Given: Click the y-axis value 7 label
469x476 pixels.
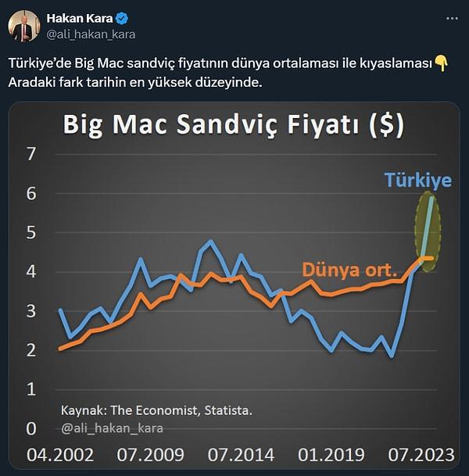Looking at the screenshot, I should [x=31, y=154].
